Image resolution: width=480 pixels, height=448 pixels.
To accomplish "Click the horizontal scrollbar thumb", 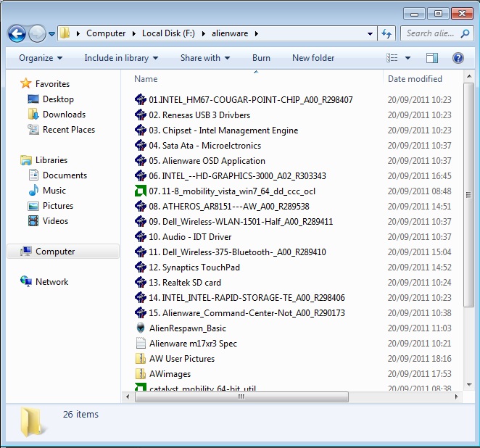I will coord(241,397).
